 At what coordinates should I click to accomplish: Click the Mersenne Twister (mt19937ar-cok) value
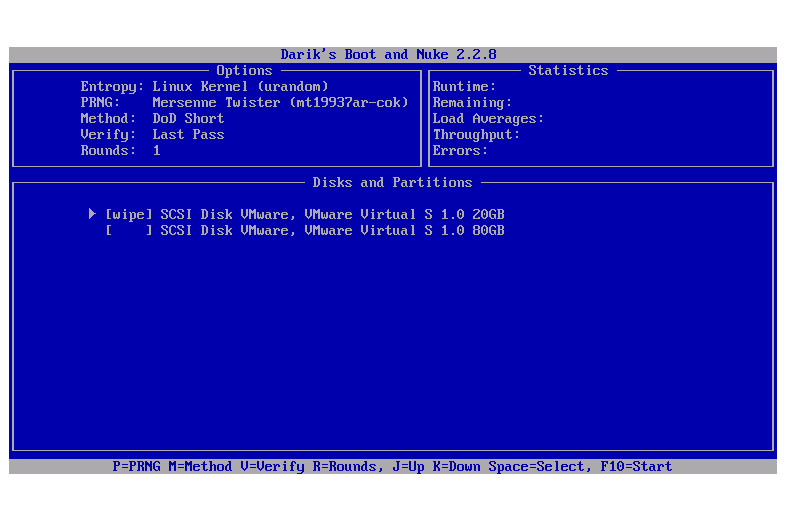point(280,102)
